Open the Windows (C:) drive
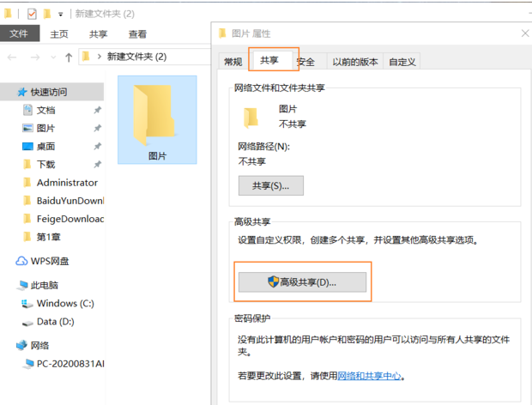Viewport: 532px width, 405px height. [65, 303]
